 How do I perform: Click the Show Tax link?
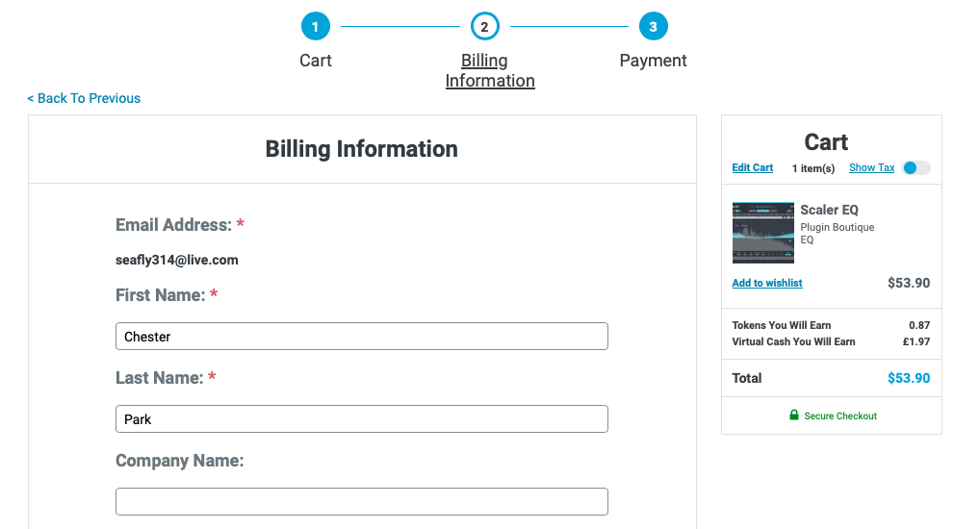point(872,167)
